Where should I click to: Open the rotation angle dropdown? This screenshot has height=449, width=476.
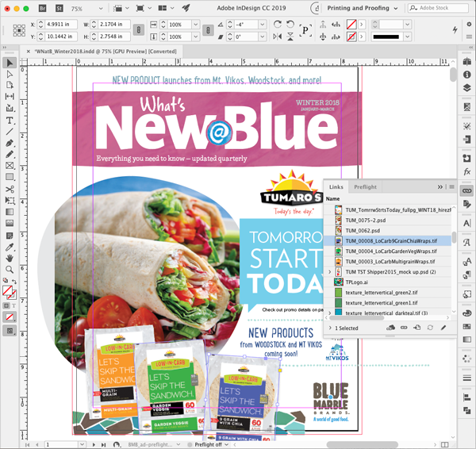click(263, 25)
